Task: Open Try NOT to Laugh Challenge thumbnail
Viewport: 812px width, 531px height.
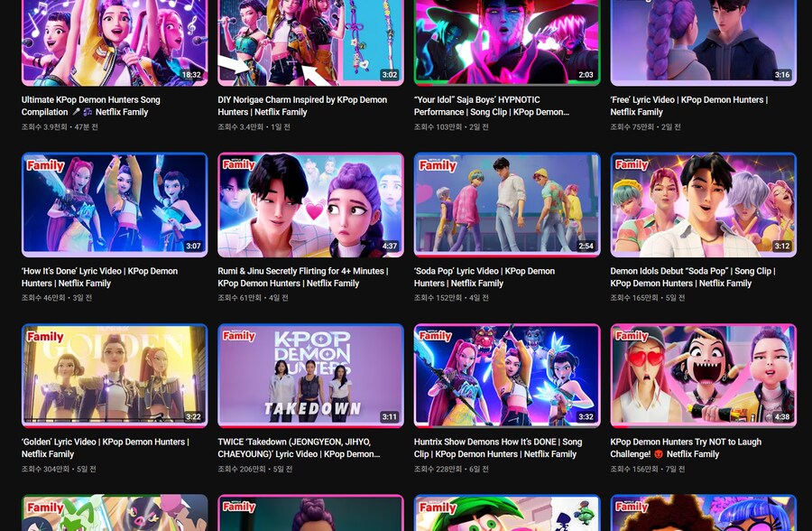Action: [x=703, y=376]
